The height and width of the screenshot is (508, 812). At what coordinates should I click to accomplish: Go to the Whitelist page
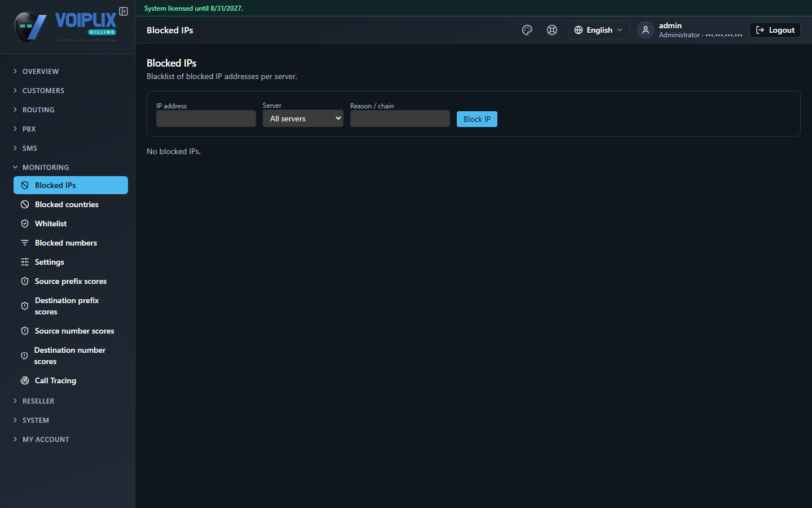pos(70,224)
